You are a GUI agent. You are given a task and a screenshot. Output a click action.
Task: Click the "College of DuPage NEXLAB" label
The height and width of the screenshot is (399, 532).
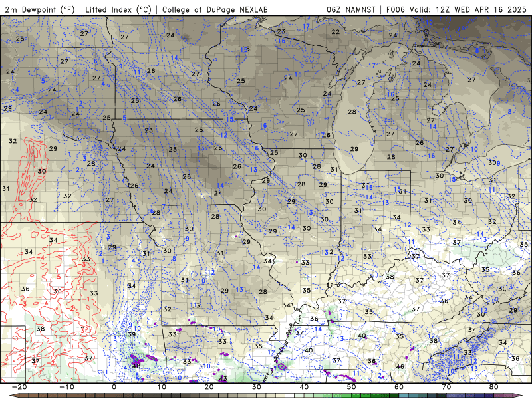tap(215, 9)
